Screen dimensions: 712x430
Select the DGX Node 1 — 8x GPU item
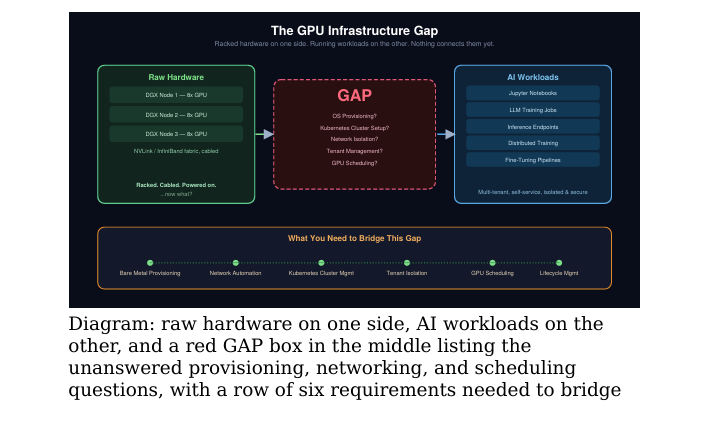click(x=176, y=95)
